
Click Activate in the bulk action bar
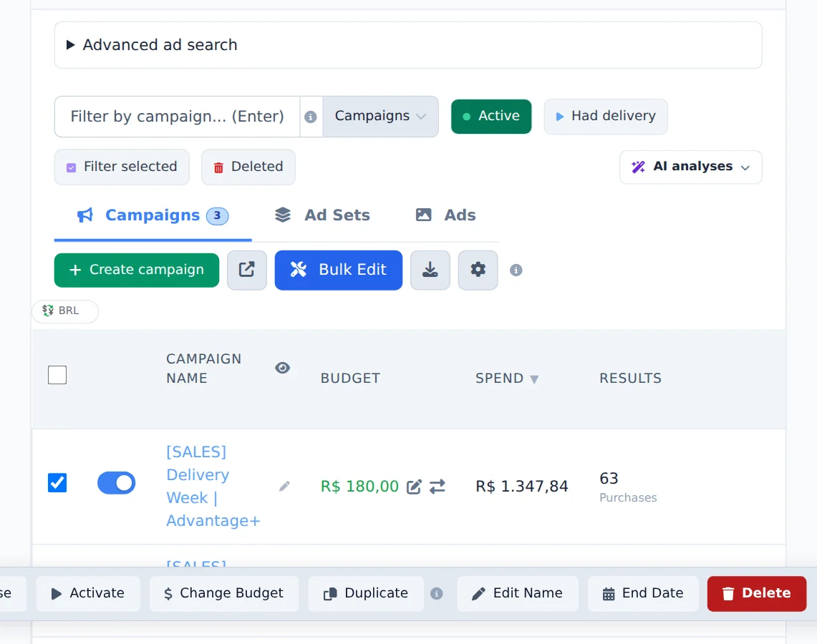(88, 593)
